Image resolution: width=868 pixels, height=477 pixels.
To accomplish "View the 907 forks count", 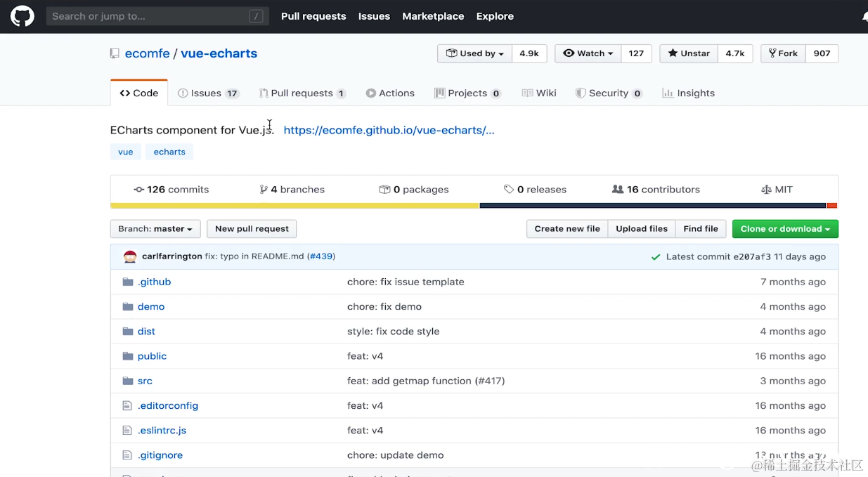I will click(822, 53).
